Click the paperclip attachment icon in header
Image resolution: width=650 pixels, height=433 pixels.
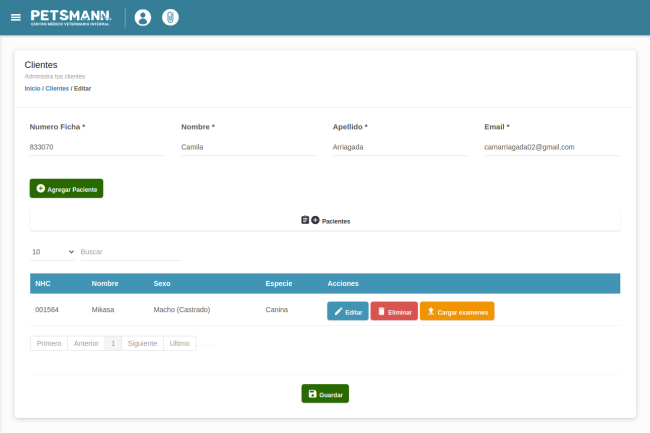click(170, 17)
